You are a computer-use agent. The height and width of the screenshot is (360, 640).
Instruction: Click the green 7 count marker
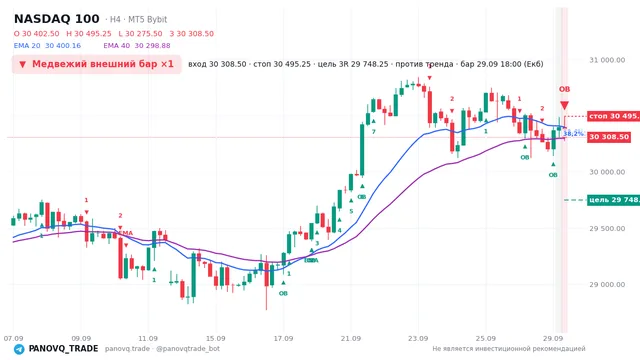(373, 131)
